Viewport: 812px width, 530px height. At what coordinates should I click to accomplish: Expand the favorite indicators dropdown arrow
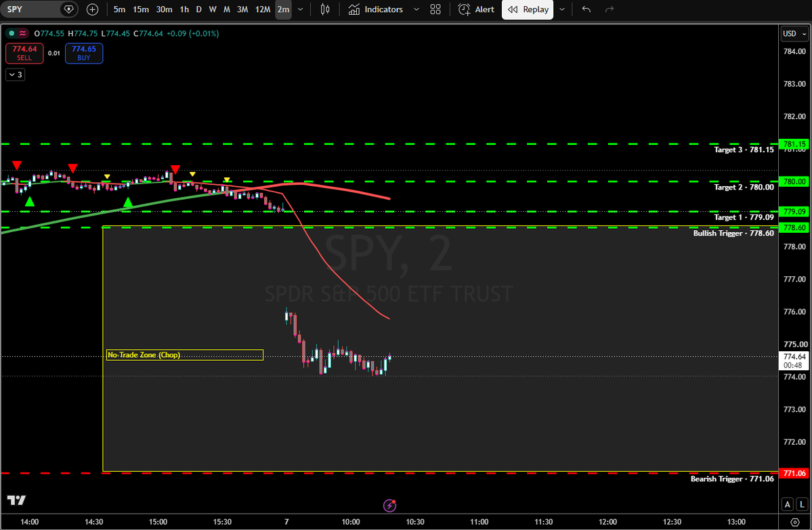[416, 9]
